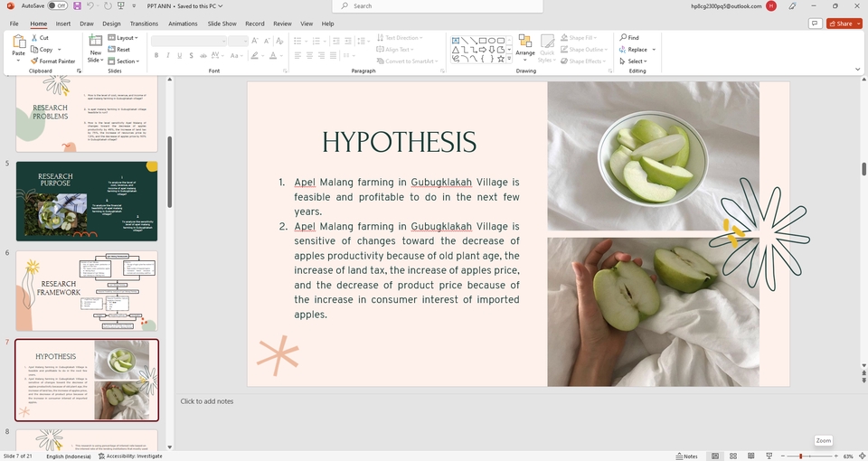The image size is (868, 461).
Task: Click the zoom in plus button
Action: (835, 456)
